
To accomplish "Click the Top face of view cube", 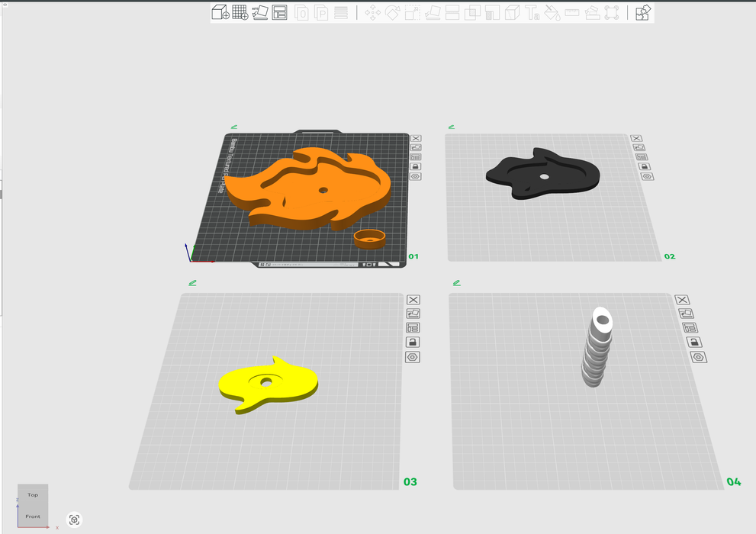I will pyautogui.click(x=33, y=495).
